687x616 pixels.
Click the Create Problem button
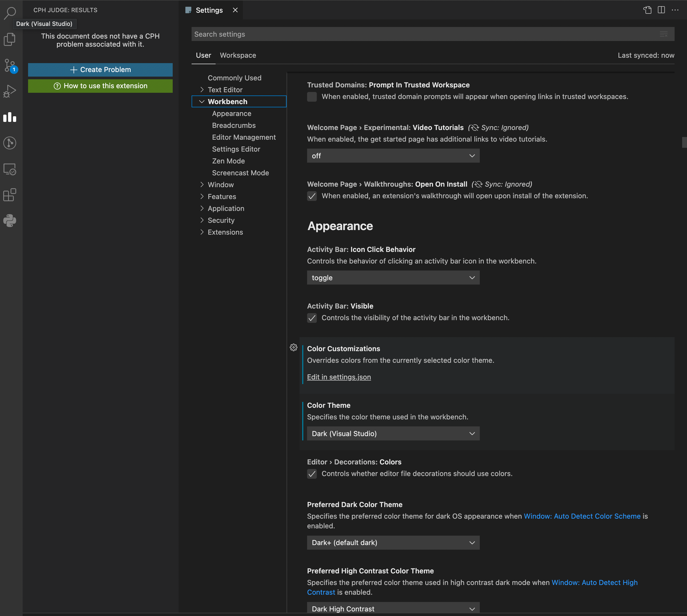100,70
